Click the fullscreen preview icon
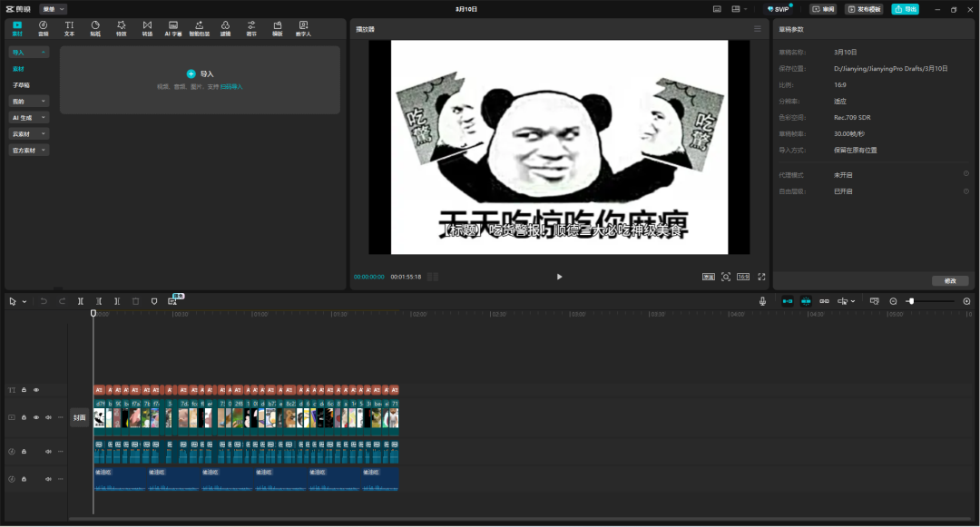This screenshot has width=980, height=527. click(761, 277)
